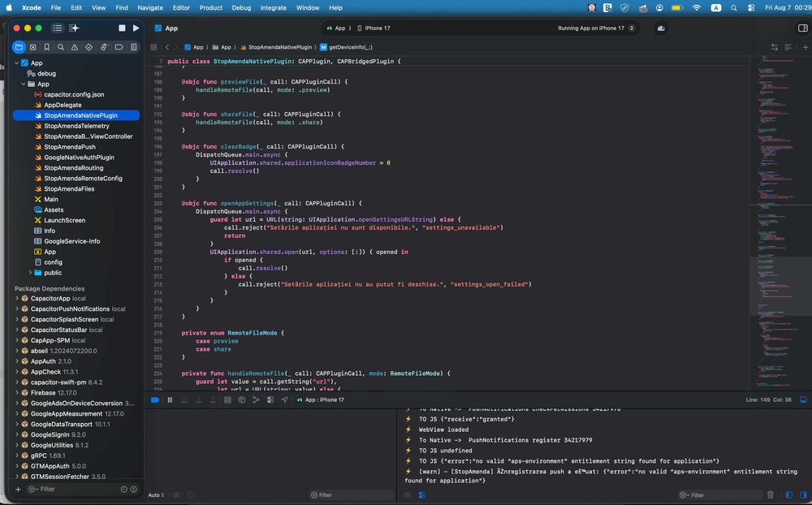Select the iPhone 17 run destination

[x=374, y=28]
